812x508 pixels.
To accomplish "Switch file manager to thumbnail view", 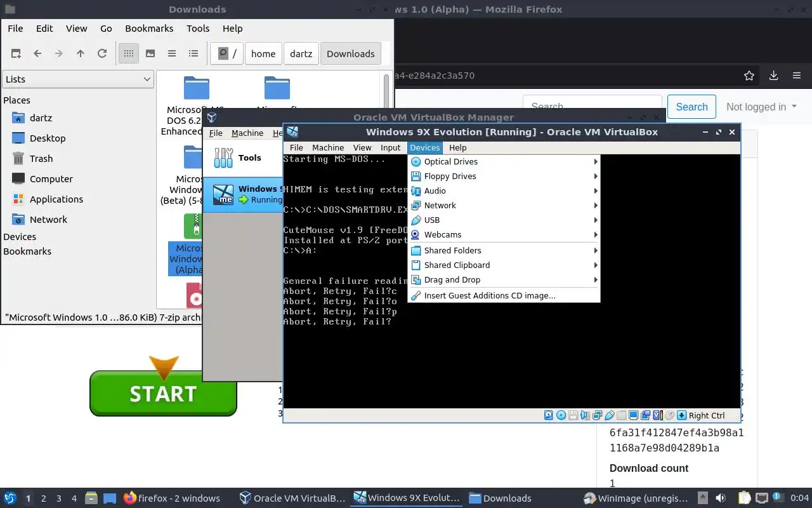I will [x=150, y=54].
